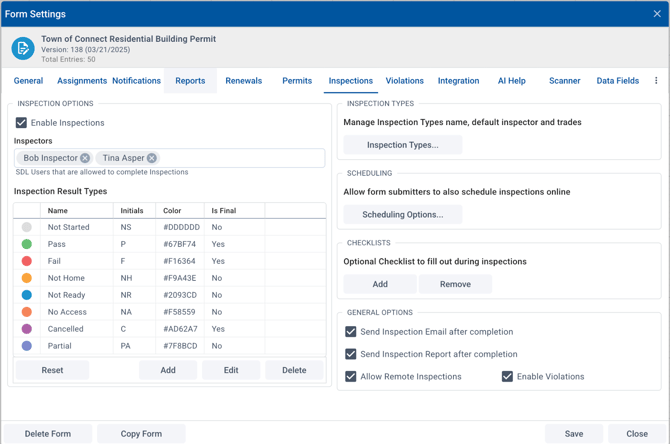Image resolution: width=670 pixels, height=444 pixels.
Task: Switch to the Violations tab
Action: [404, 81]
